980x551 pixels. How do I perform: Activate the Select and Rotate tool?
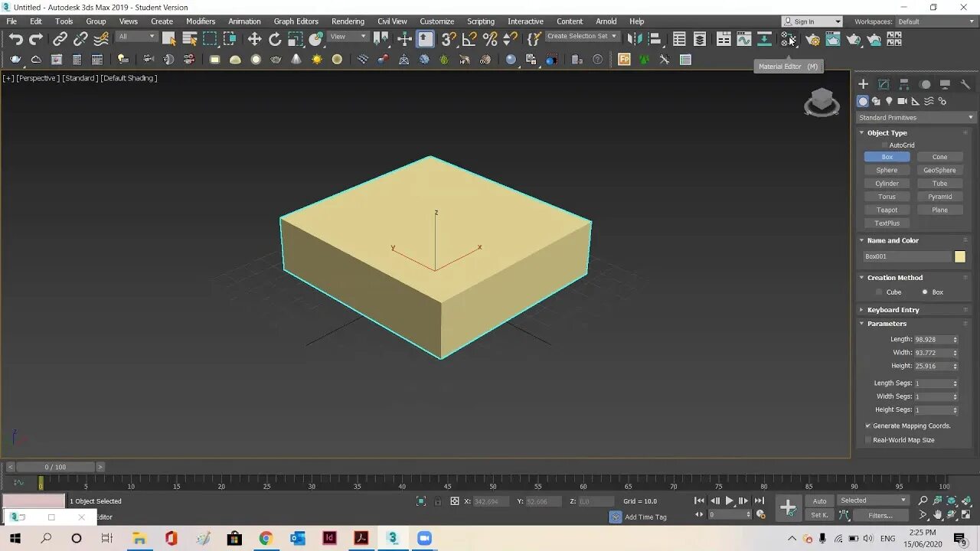coord(275,39)
